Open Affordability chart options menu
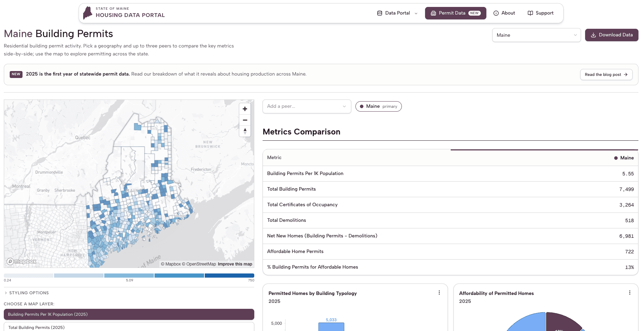This screenshot has width=644, height=331. coord(630,293)
